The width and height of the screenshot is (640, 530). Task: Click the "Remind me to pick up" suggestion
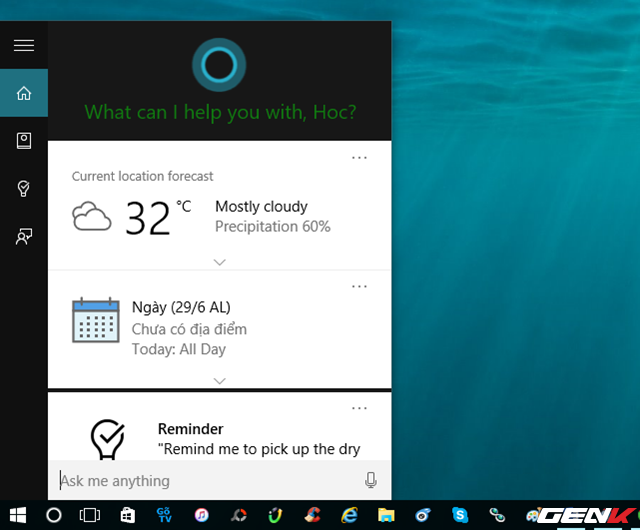[259, 449]
